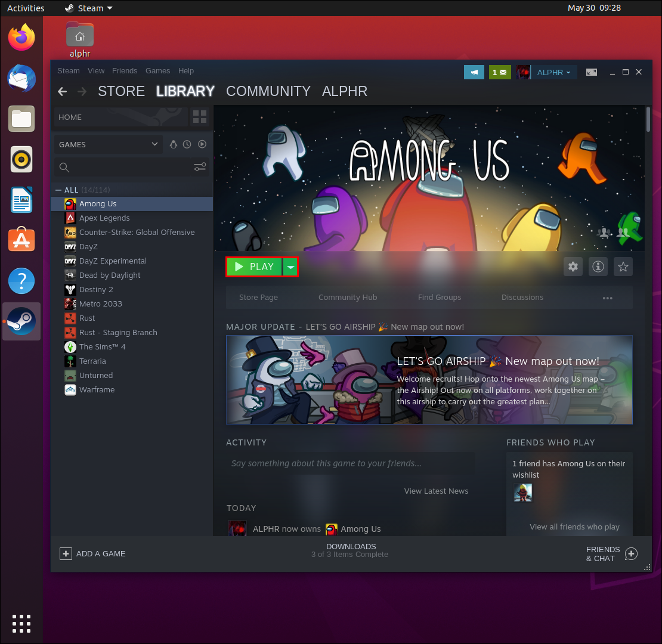Open Firefox from the Ubuntu dock
The width and height of the screenshot is (662, 644).
(x=21, y=37)
